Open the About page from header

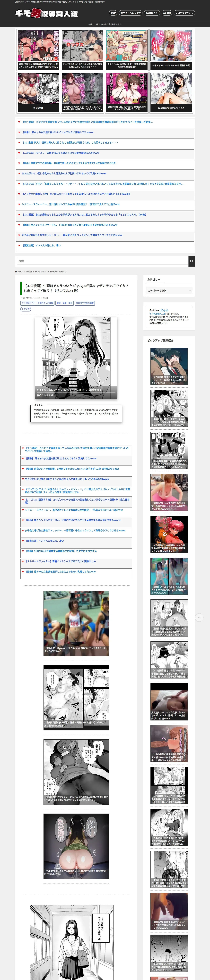167,13
